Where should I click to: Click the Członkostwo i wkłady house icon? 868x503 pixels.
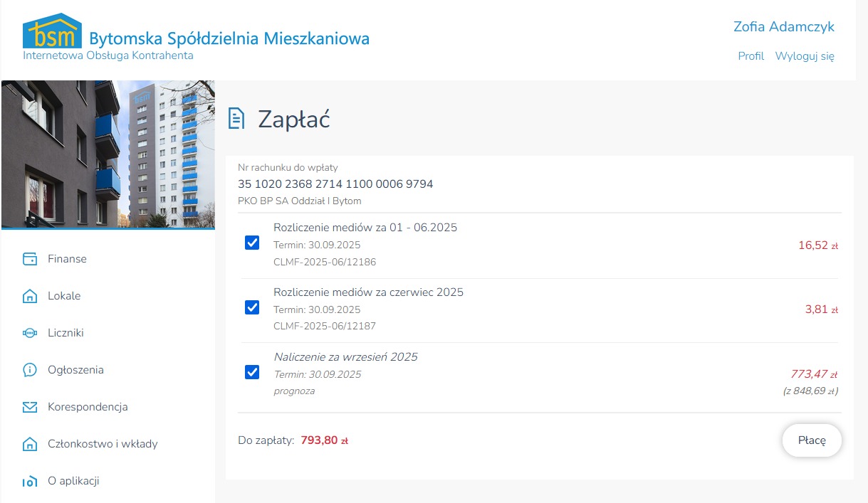(x=30, y=444)
